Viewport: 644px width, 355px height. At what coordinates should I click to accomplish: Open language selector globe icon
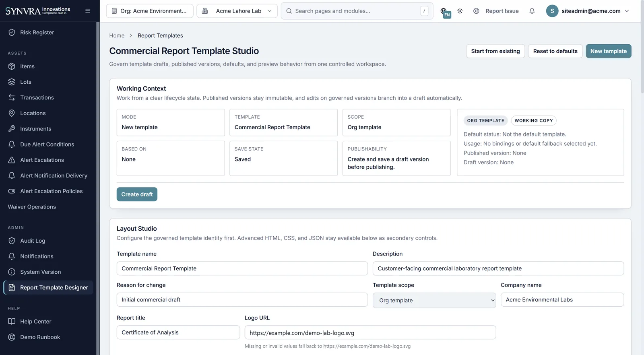444,11
